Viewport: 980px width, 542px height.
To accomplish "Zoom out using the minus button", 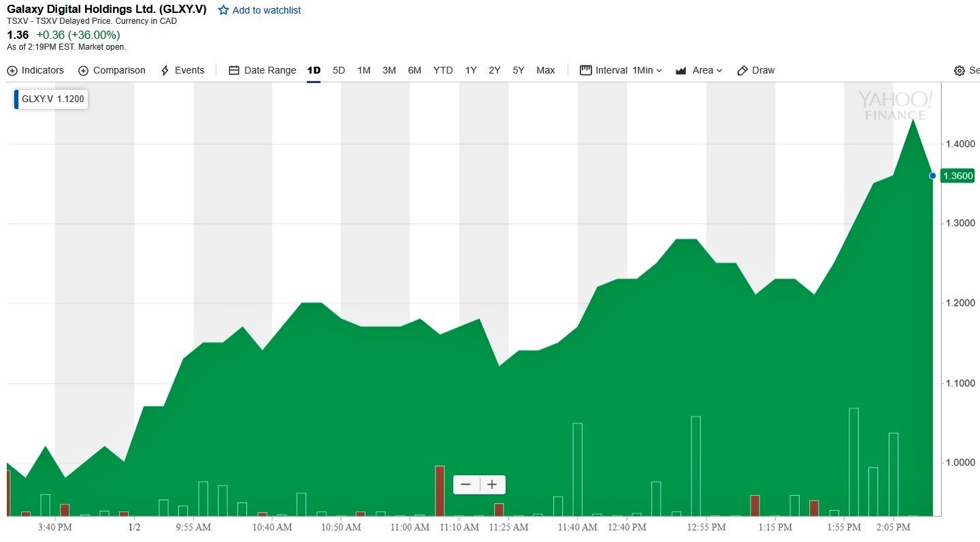I will (466, 485).
